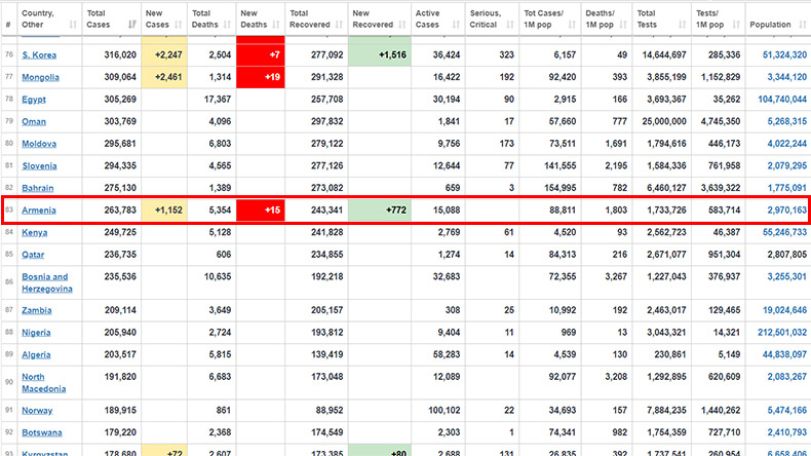
Task: Sort table by Total Cases sort icon
Action: click(132, 24)
